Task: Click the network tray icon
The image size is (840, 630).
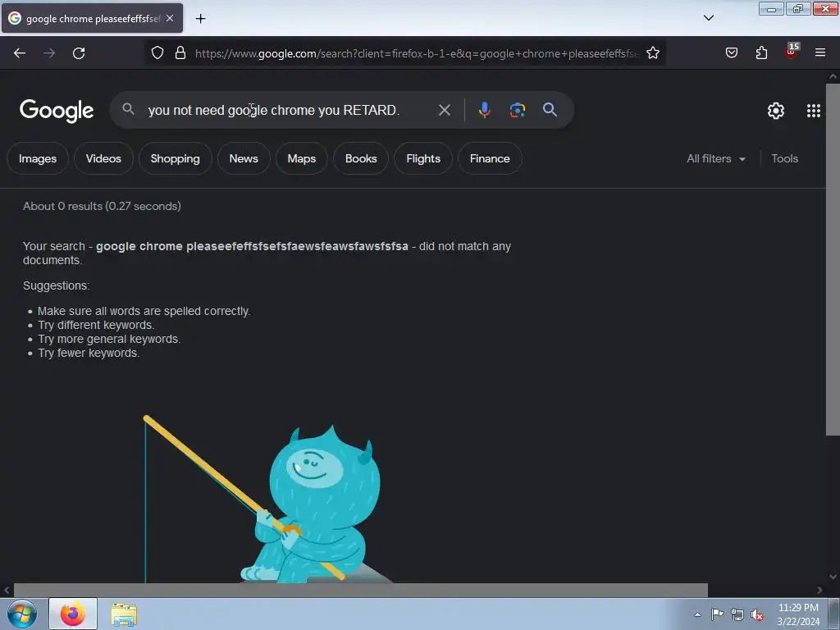Action: (x=737, y=614)
